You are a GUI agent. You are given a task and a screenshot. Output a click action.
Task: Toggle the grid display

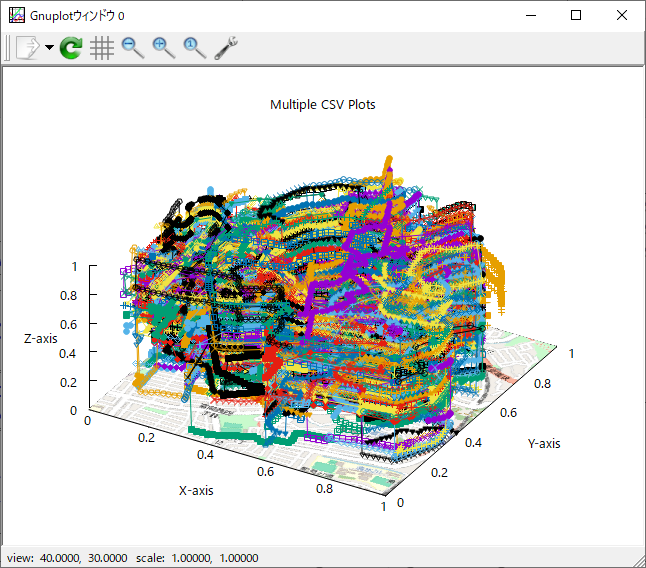[101, 48]
